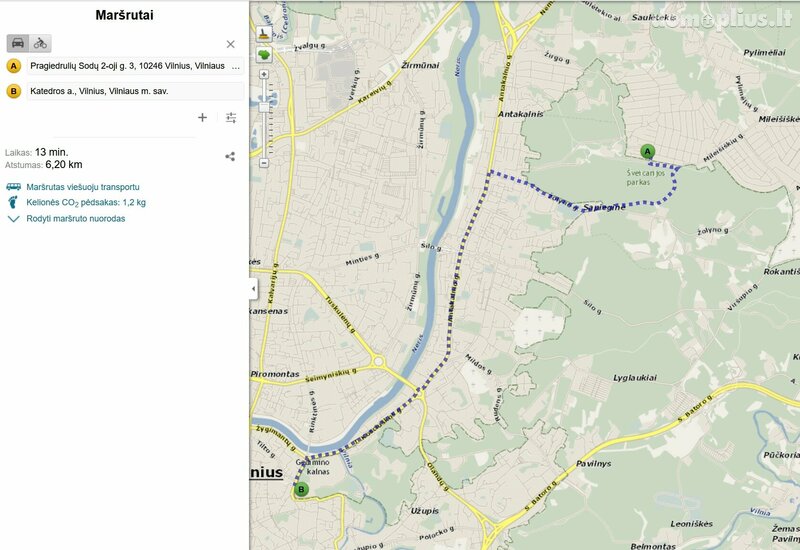Switch to bicycle travel mode
800x550 pixels.
coord(40,43)
